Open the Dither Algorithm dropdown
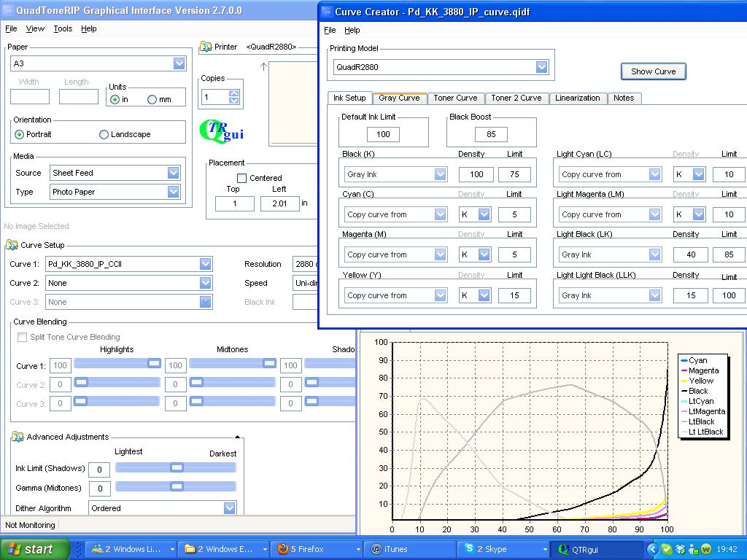The width and height of the screenshot is (747, 560). pos(230,508)
